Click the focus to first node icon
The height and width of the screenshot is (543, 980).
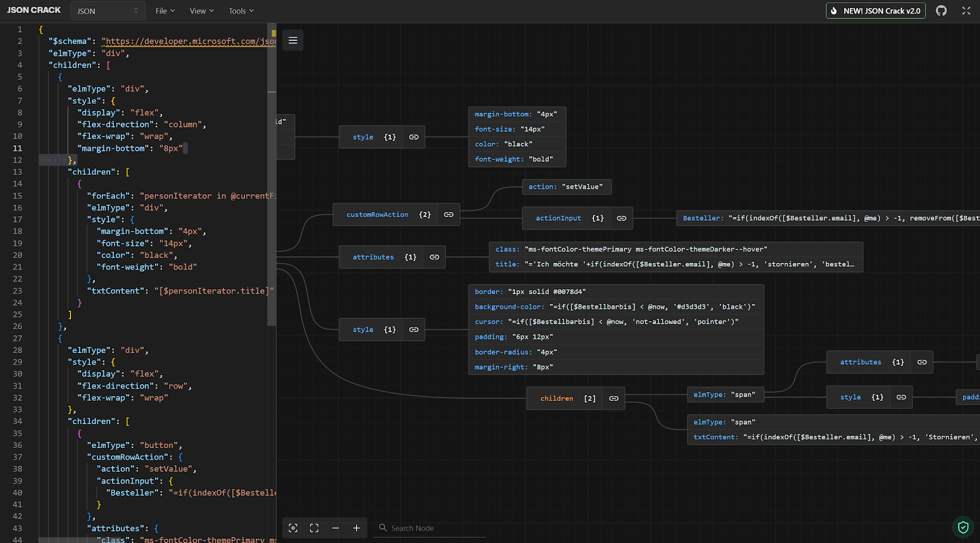pyautogui.click(x=293, y=528)
